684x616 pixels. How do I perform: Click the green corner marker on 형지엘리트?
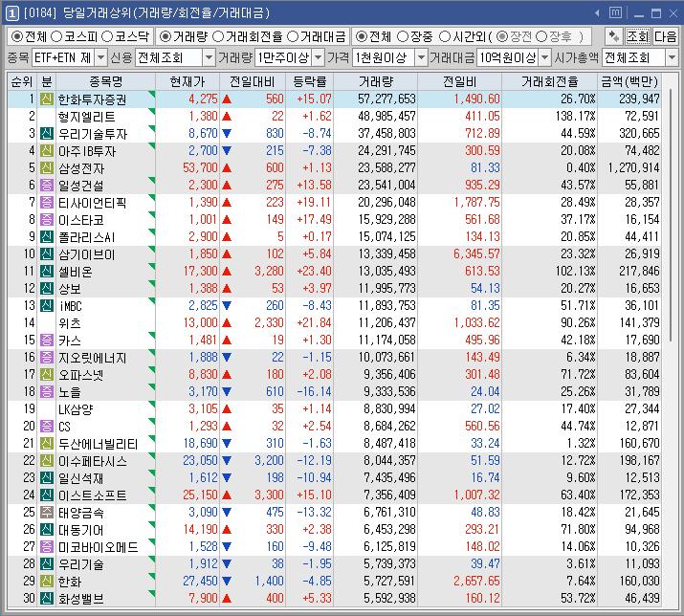(152, 111)
